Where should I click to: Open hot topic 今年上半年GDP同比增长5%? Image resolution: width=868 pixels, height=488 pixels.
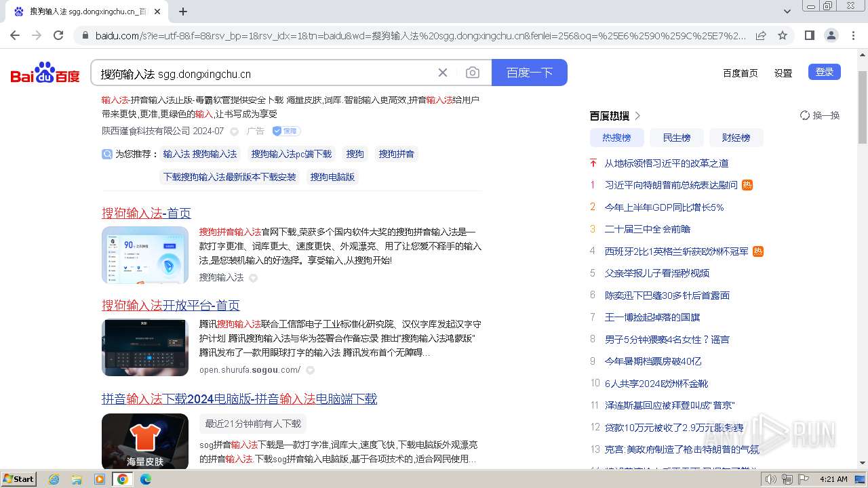665,207
